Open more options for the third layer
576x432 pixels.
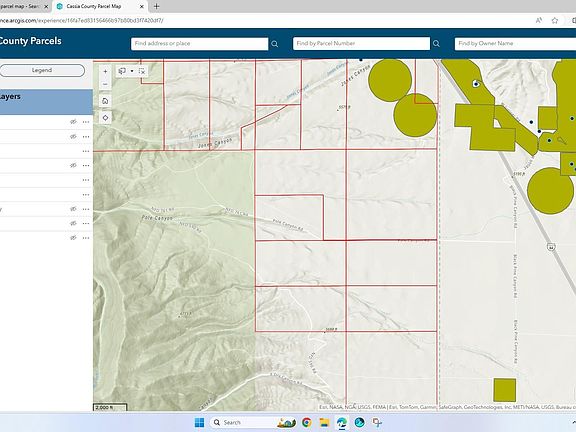[x=86, y=151]
